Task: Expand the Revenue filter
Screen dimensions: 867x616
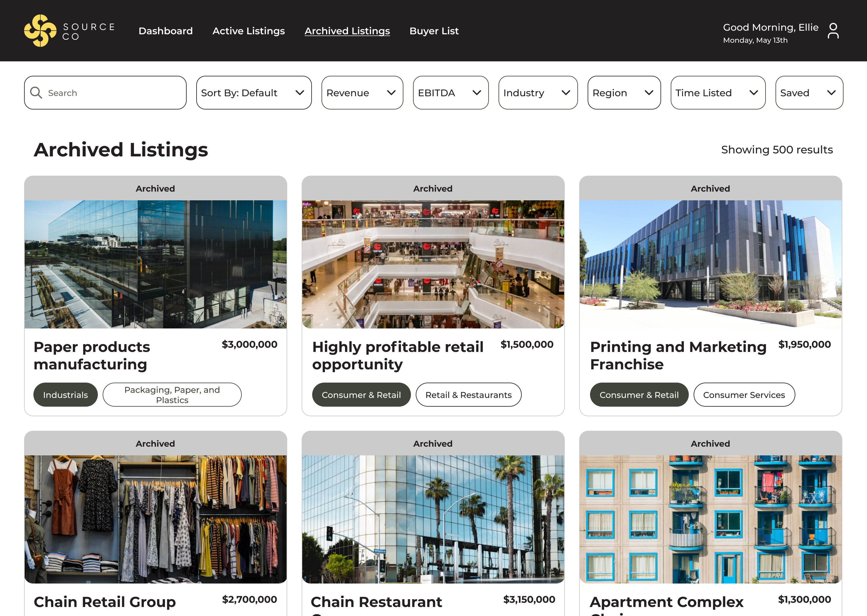Action: coord(362,93)
